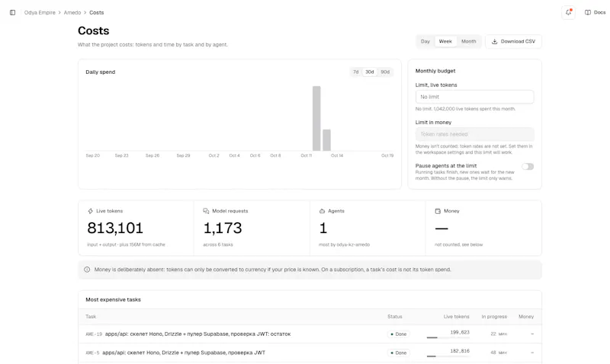Screen dimensions: 610x364
Task: Click the download icon in Download CSV
Action: pos(494,41)
